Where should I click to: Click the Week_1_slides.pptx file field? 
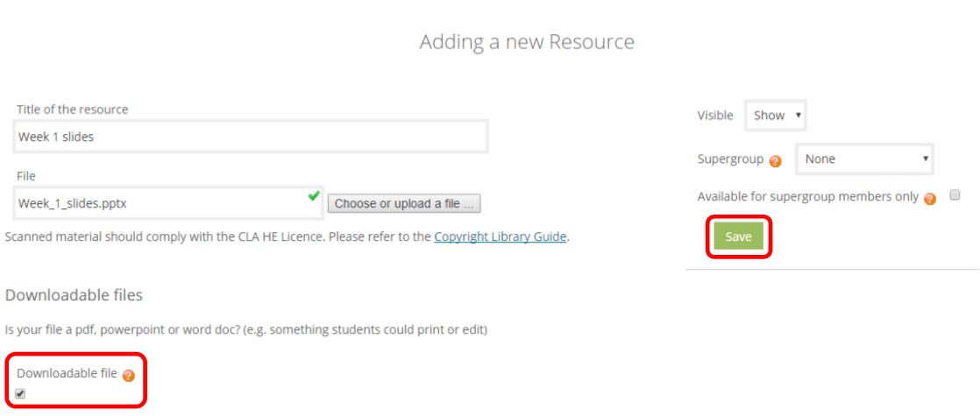(x=168, y=203)
